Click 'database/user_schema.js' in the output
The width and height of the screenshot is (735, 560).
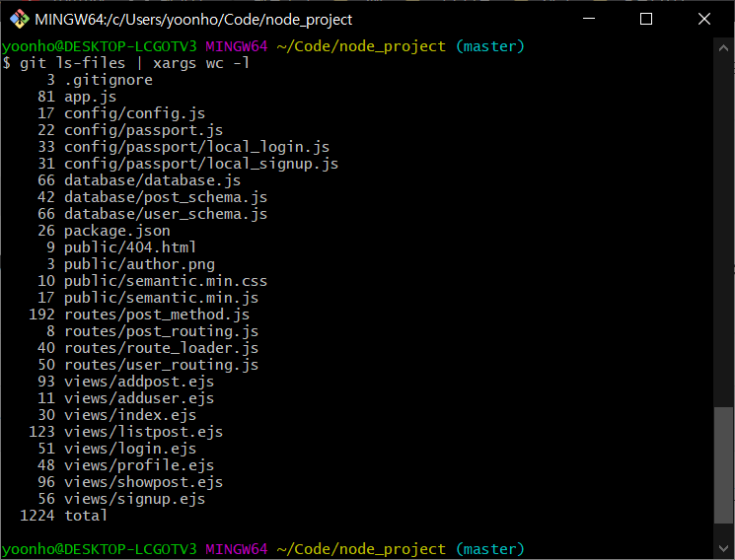[166, 214]
